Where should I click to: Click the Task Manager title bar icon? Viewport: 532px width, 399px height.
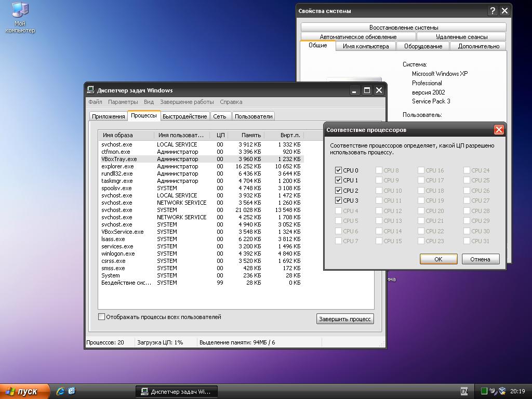pyautogui.click(x=91, y=90)
